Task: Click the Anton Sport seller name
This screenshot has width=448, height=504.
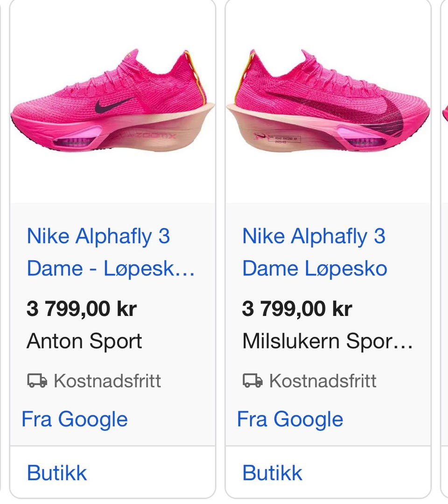Action: 84,341
